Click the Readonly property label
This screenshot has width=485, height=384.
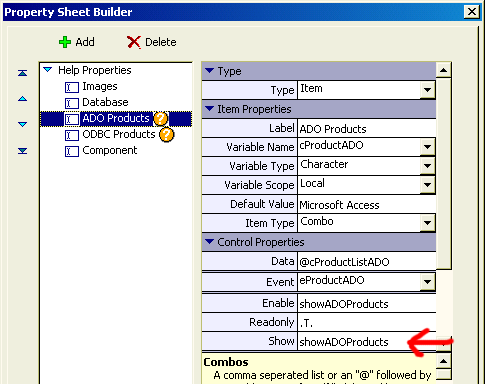(272, 322)
